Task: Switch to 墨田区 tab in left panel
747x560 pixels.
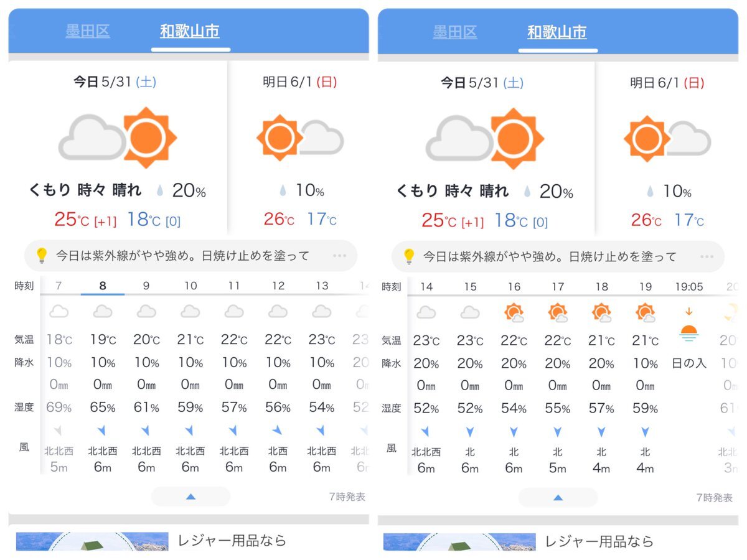Action: tap(88, 31)
